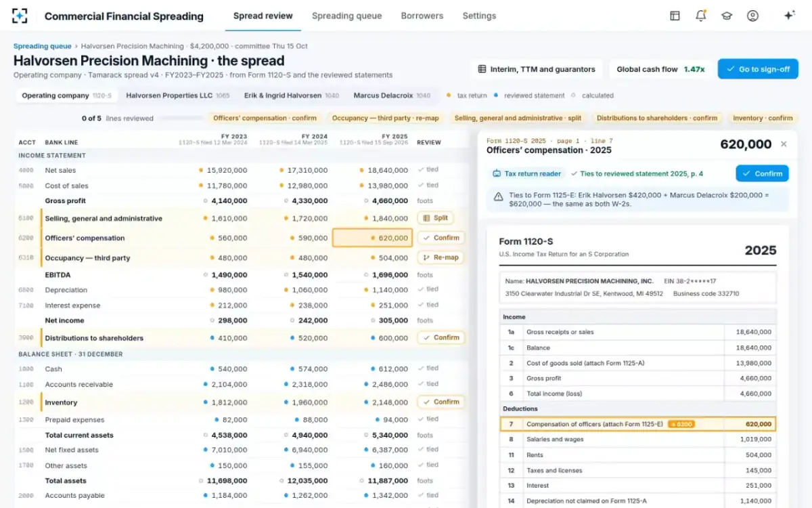Click the Tax return reader chip
The height and width of the screenshot is (508, 812).
pyautogui.click(x=527, y=173)
